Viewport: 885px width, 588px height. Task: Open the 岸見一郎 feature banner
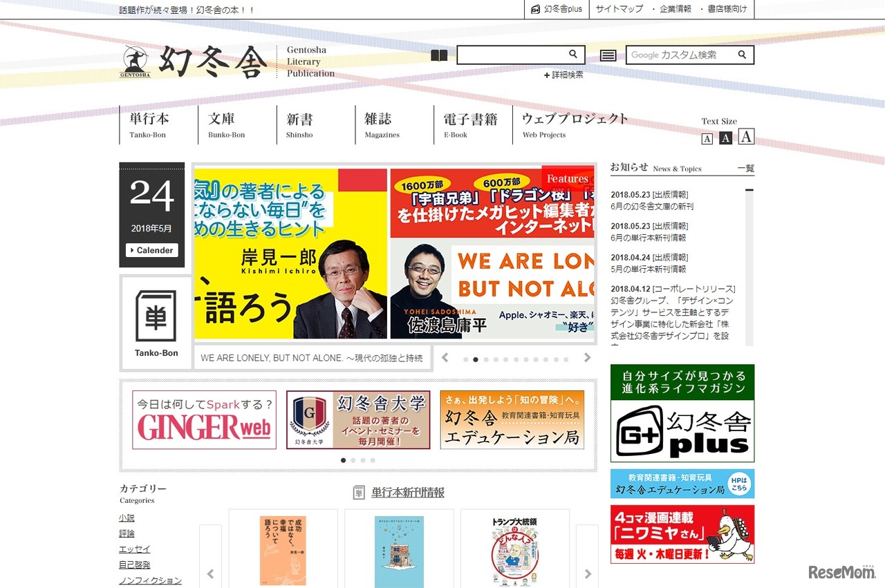[x=290, y=254]
